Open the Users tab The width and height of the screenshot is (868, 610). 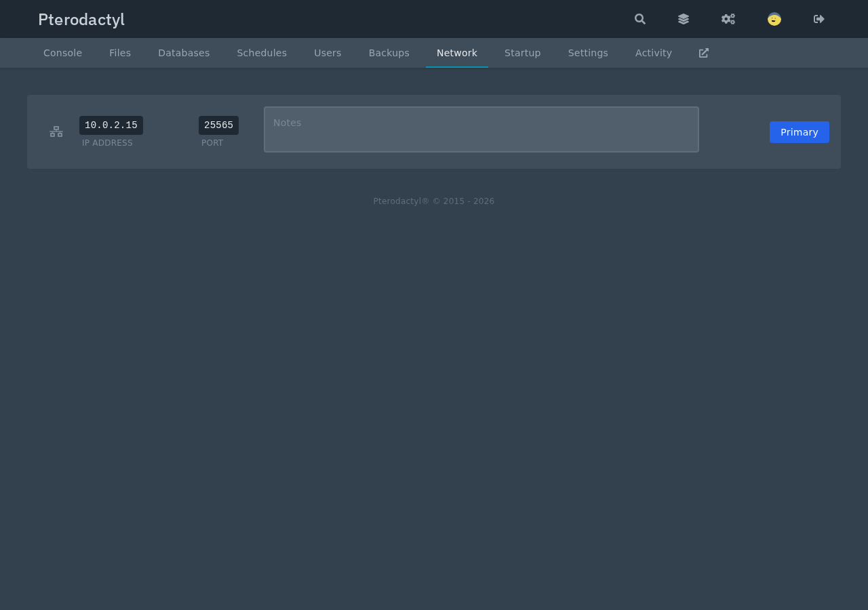click(x=328, y=53)
